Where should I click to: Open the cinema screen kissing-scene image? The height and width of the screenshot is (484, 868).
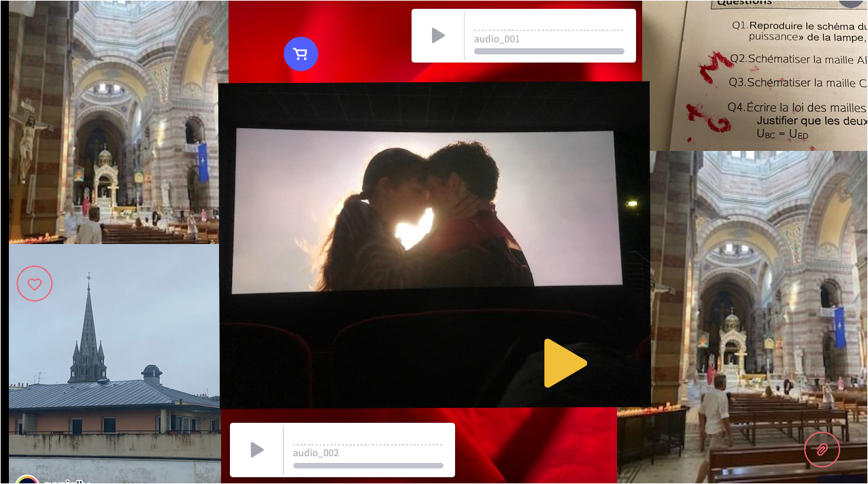point(434,245)
